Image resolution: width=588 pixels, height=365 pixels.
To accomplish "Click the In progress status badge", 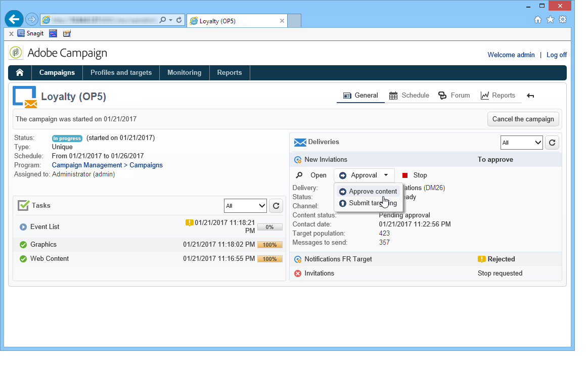I will (67, 138).
